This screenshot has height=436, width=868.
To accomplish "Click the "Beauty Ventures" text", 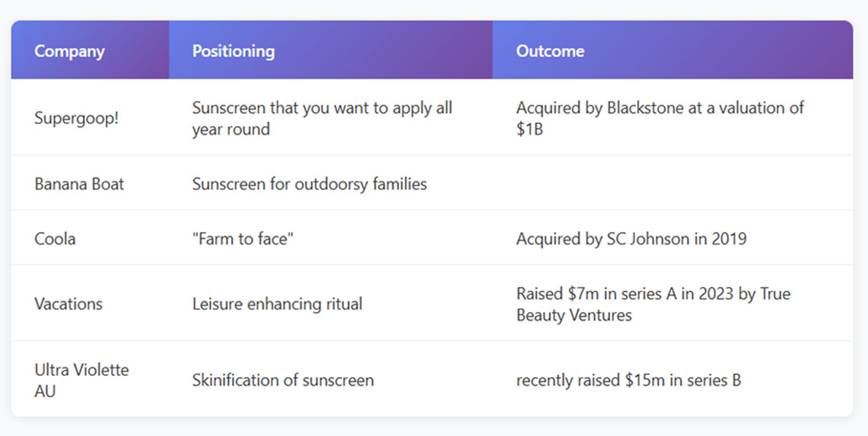I will (x=574, y=315).
